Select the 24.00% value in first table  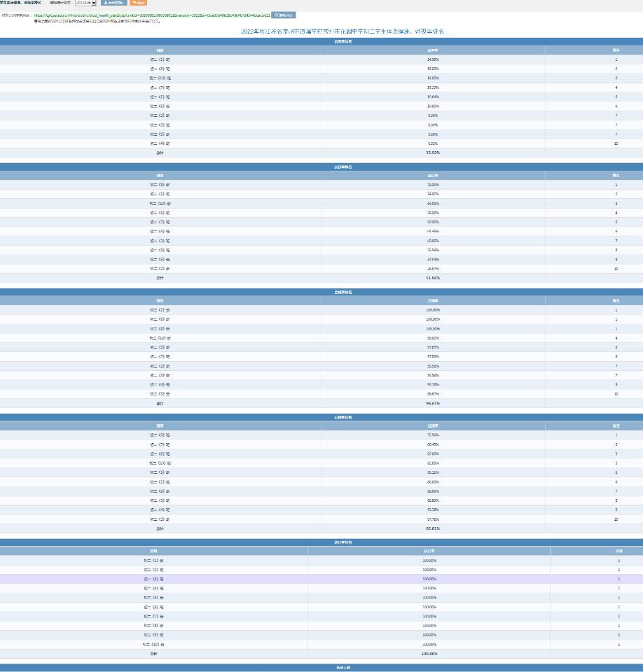[x=433, y=59]
